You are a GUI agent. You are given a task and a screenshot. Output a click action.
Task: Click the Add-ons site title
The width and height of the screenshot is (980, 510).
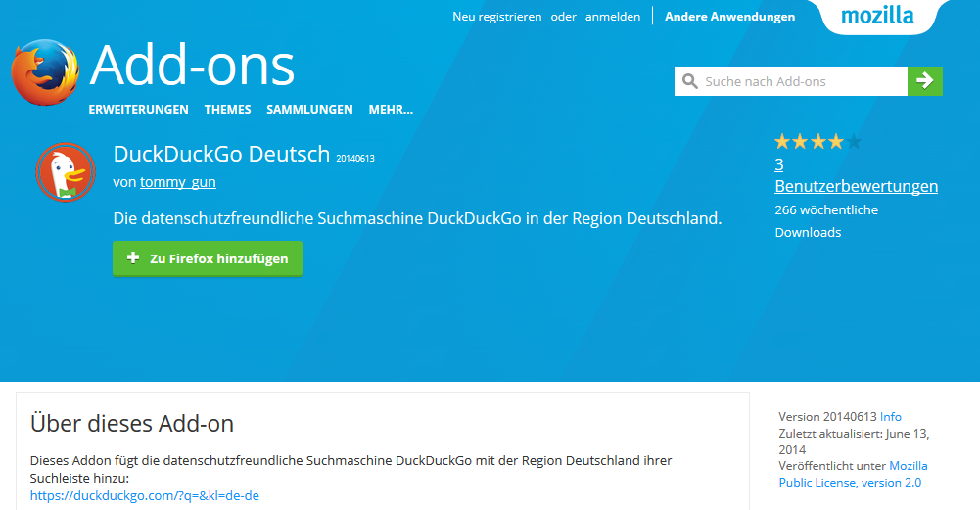pos(192,66)
